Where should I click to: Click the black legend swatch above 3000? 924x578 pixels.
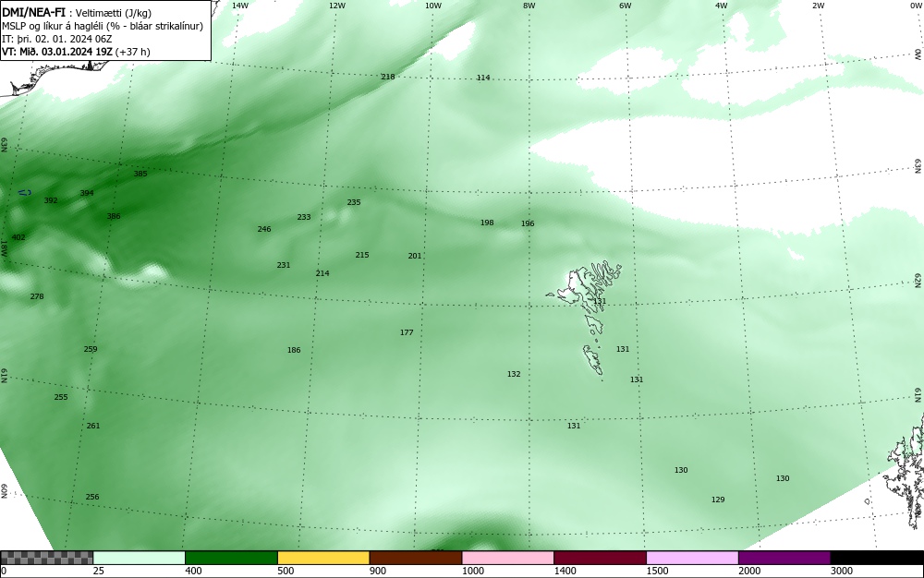click(x=877, y=558)
